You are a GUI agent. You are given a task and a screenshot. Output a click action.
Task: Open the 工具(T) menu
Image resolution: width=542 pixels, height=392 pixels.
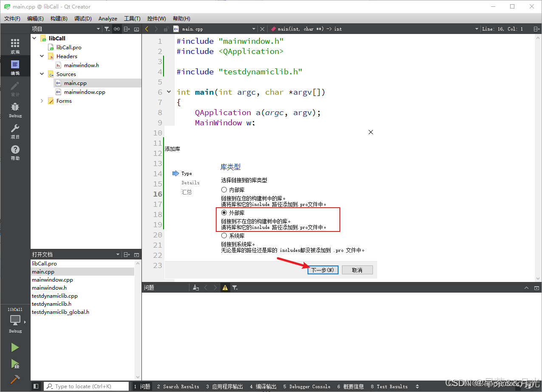point(132,18)
